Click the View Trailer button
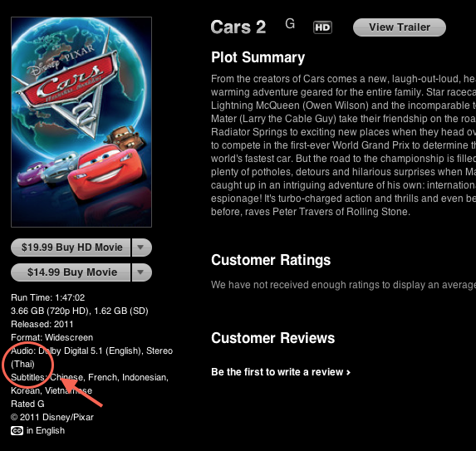 400,27
